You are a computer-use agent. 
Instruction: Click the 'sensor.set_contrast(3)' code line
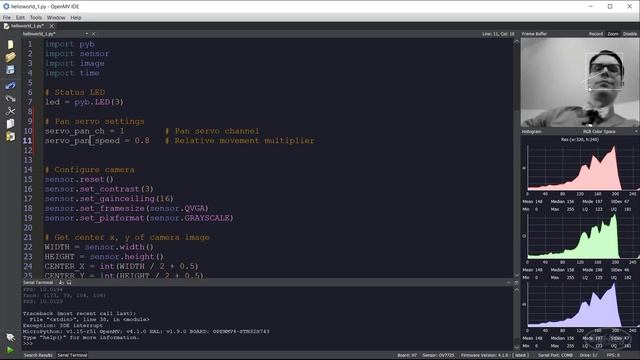(99, 189)
